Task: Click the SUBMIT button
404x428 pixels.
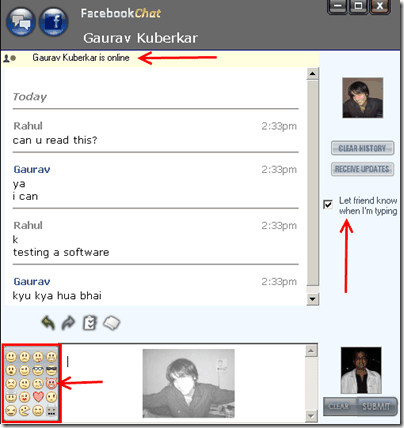Action: pos(376,406)
